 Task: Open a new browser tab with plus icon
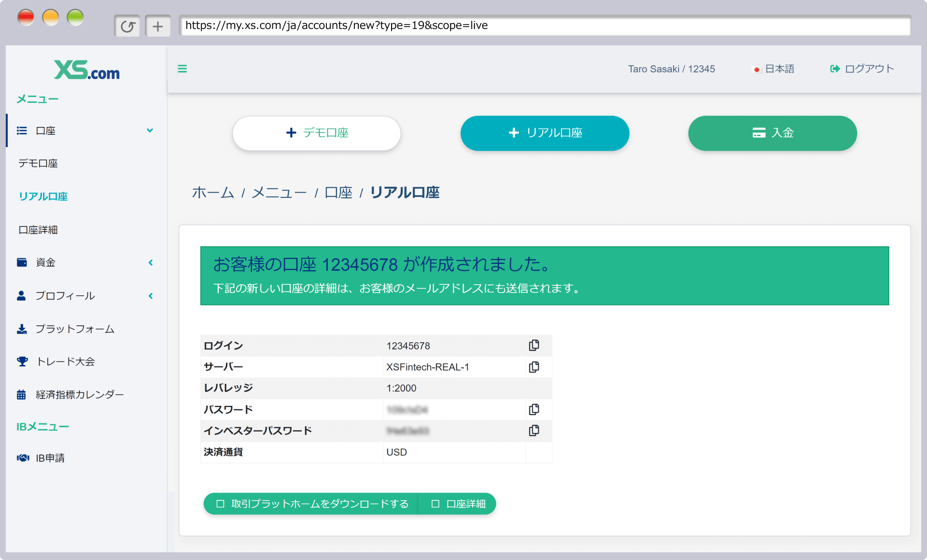click(158, 26)
